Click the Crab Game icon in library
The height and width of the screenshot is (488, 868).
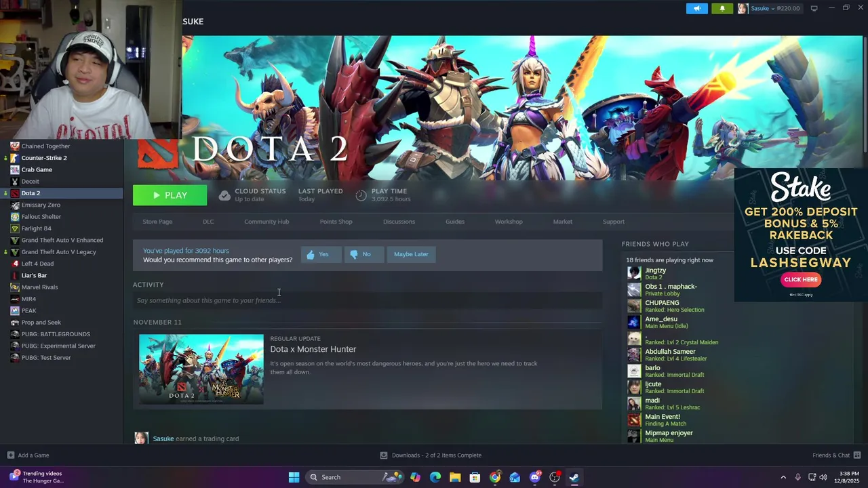[x=15, y=169]
